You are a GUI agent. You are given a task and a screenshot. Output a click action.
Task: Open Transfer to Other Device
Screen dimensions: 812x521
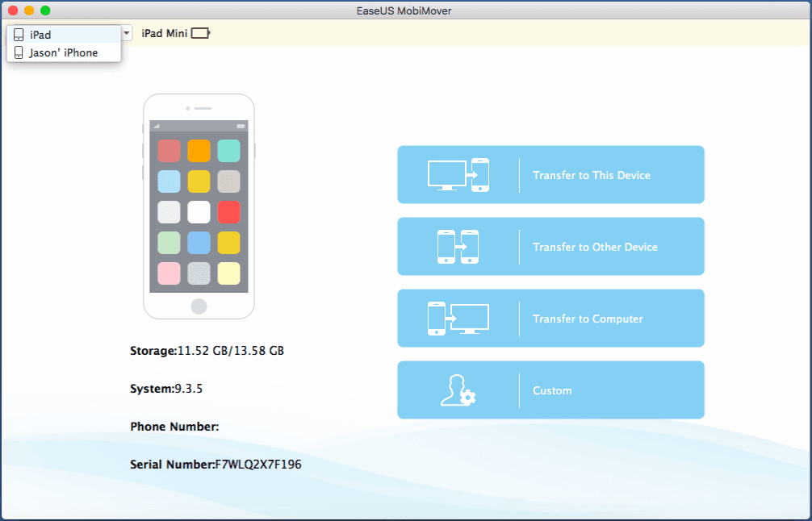tap(550, 246)
